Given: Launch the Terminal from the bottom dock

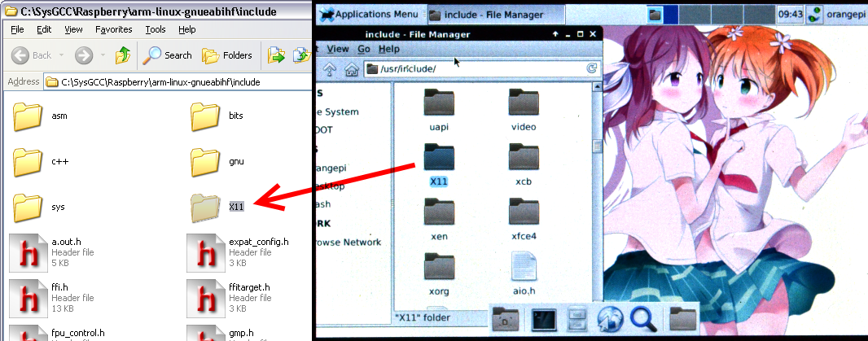Looking at the screenshot, I should click(x=544, y=319).
